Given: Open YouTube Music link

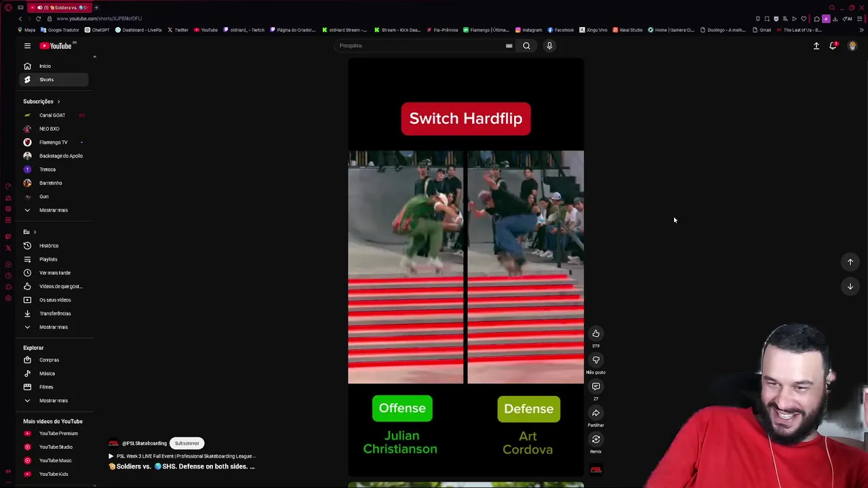Looking at the screenshot, I should (x=54, y=460).
